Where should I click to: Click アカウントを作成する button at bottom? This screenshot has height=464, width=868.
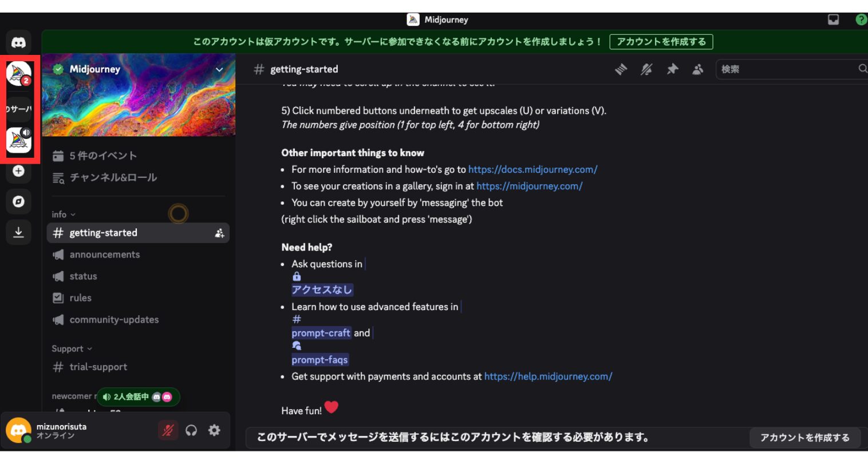click(804, 438)
